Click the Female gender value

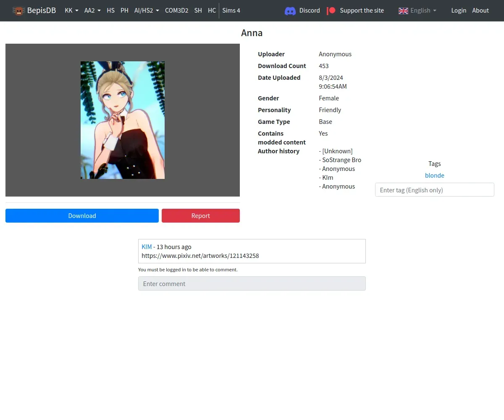329,98
